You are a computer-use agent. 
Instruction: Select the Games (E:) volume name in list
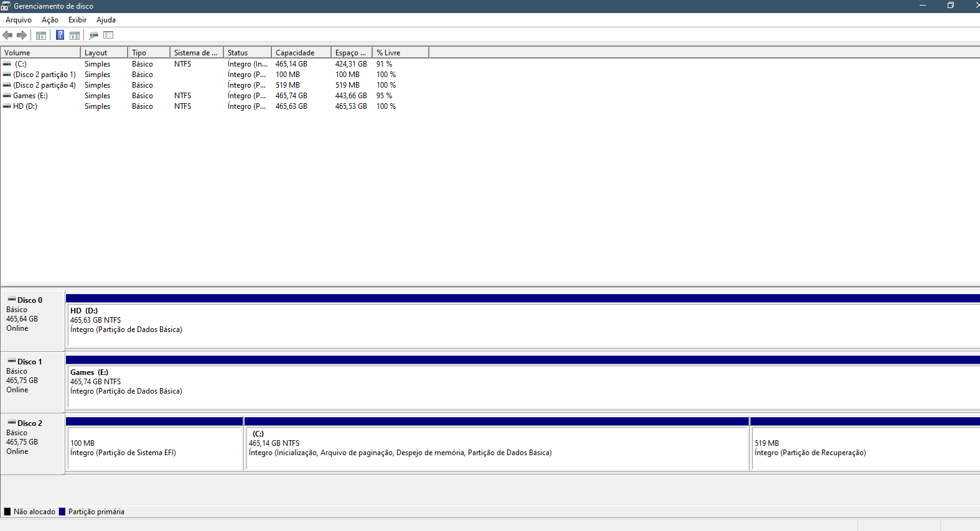click(x=30, y=96)
